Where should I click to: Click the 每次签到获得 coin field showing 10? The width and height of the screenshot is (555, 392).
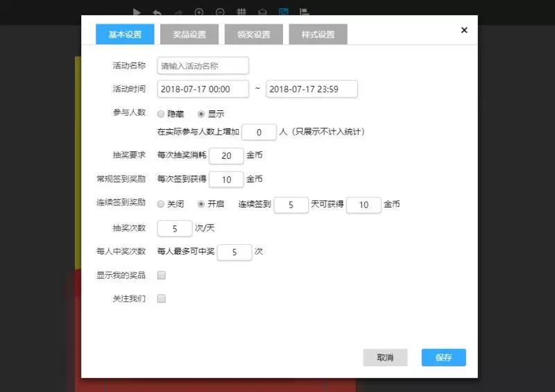227,180
